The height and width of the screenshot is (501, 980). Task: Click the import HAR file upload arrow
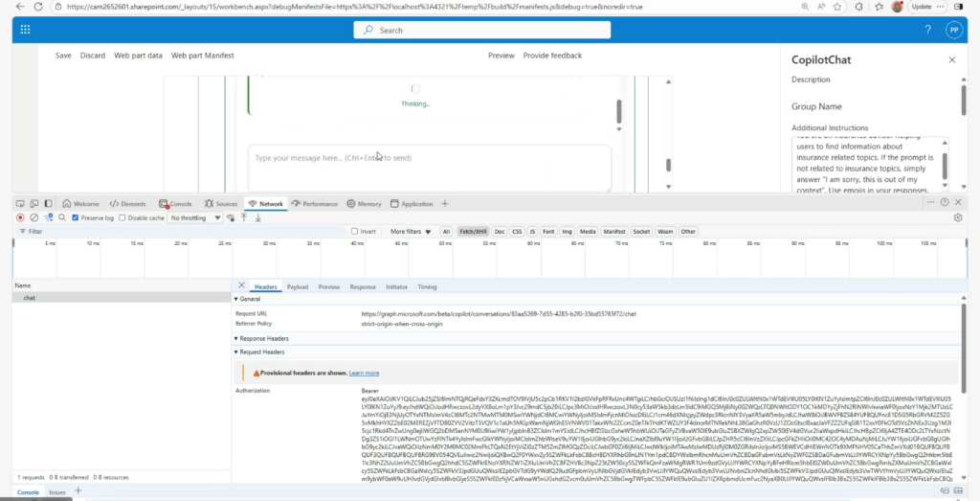click(x=244, y=217)
